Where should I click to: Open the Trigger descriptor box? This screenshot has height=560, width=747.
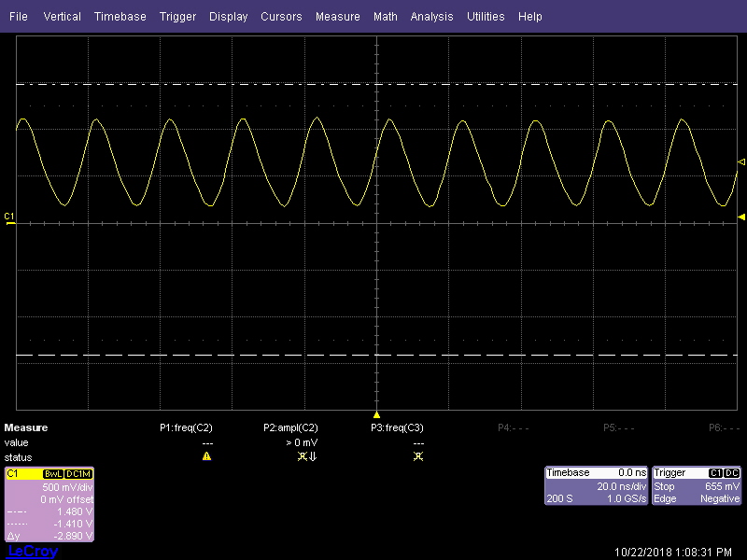point(697,485)
